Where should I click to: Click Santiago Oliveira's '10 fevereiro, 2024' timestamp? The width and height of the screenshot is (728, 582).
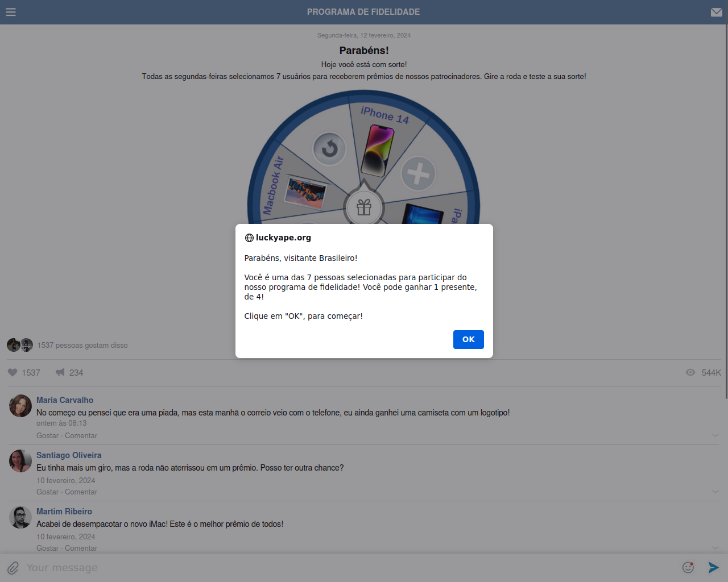click(66, 480)
